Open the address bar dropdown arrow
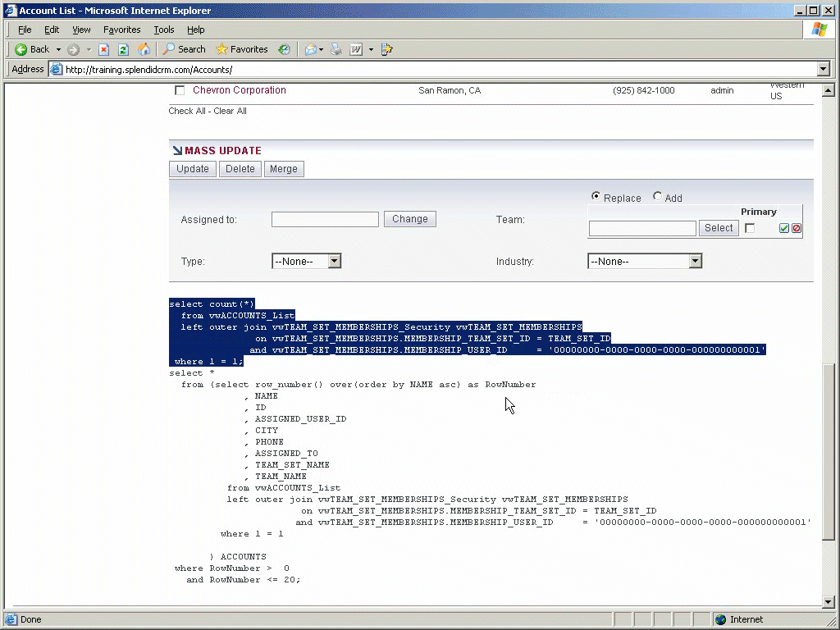This screenshot has height=630, width=840. [823, 70]
